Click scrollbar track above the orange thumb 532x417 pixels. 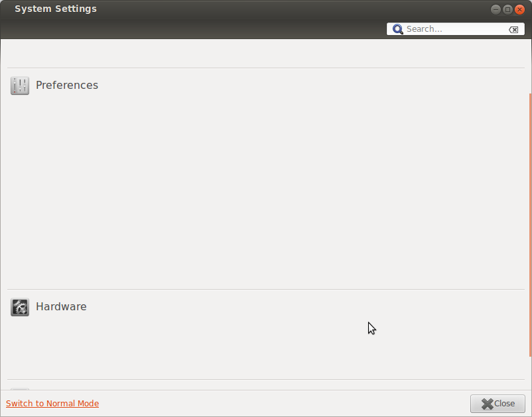pos(529,66)
